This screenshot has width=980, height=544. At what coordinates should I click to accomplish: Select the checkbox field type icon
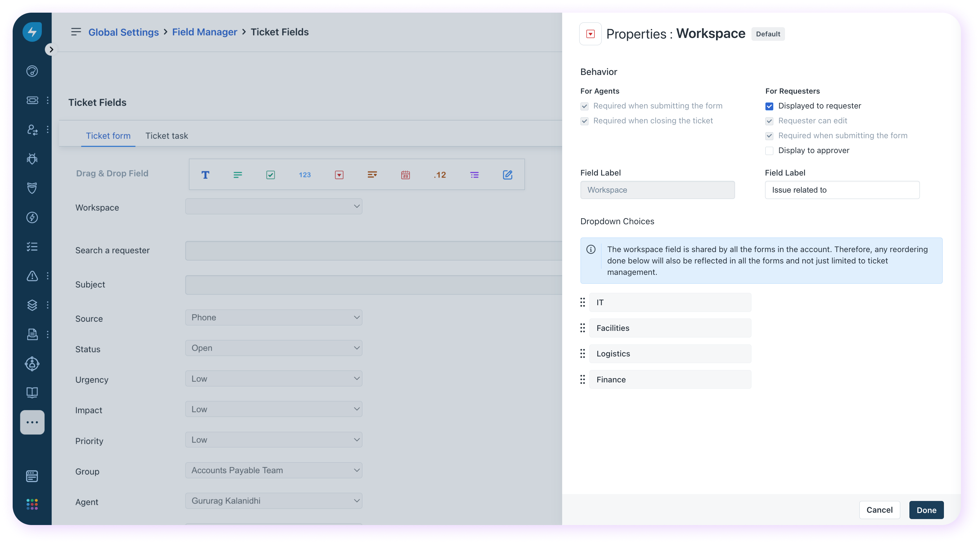271,175
